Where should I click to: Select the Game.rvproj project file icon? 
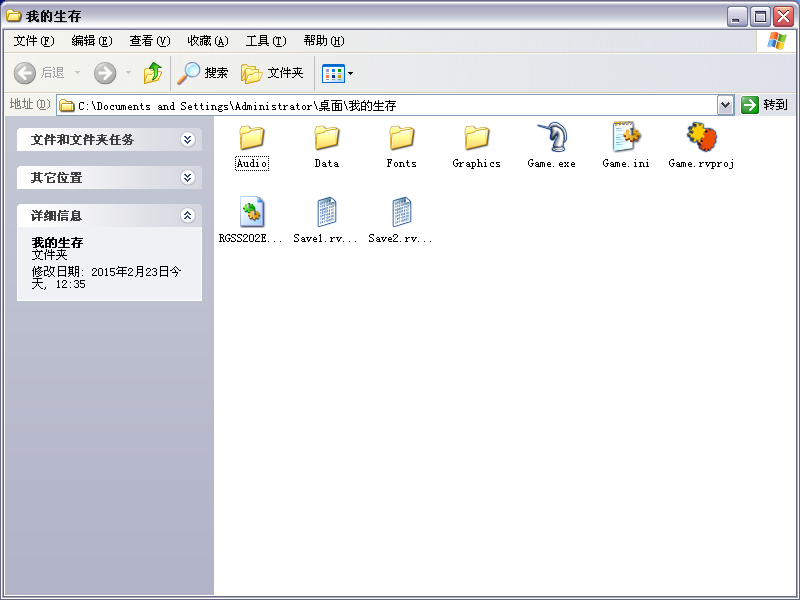tap(702, 137)
